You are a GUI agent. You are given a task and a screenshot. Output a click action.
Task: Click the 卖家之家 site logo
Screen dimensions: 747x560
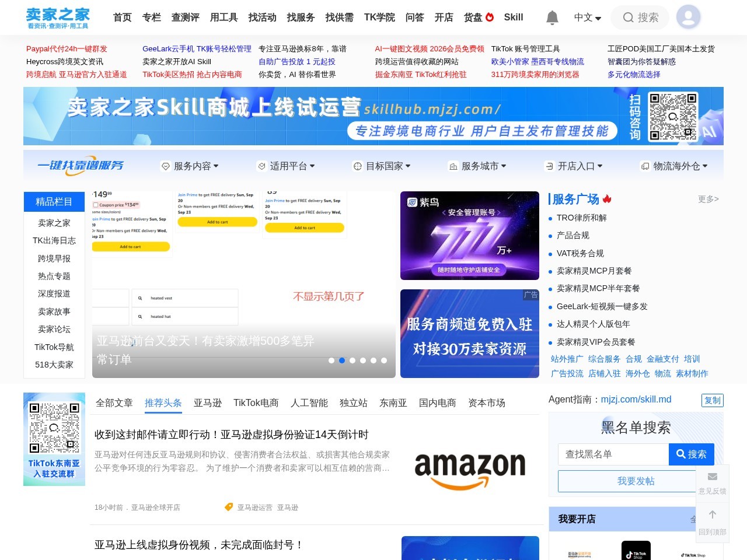(x=58, y=17)
